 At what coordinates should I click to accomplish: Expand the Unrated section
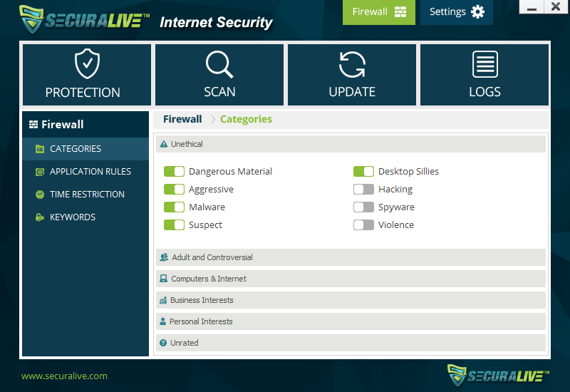coord(351,343)
